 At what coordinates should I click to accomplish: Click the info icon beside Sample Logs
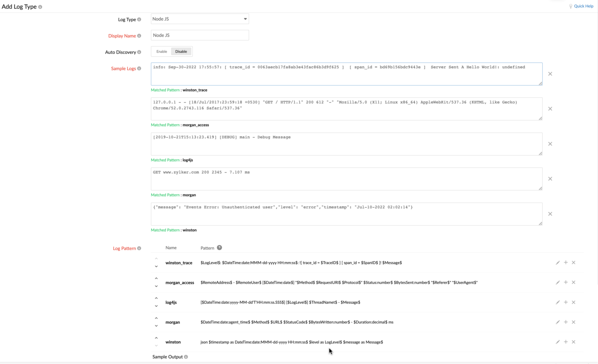click(139, 68)
